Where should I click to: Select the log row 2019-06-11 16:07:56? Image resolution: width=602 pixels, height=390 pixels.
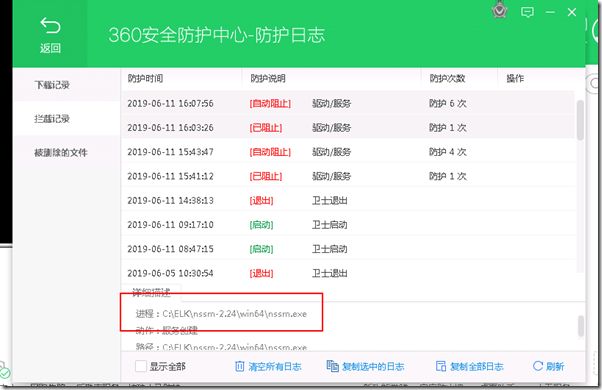[348, 103]
